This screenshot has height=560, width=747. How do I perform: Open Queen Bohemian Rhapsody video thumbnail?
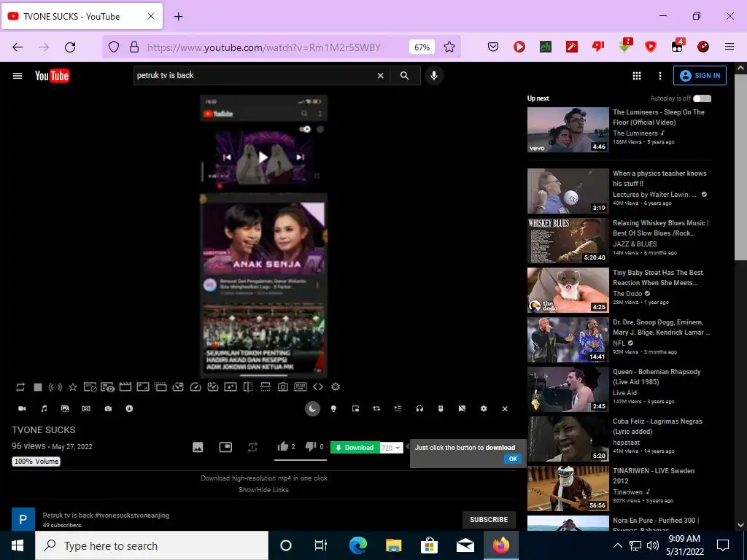(568, 389)
